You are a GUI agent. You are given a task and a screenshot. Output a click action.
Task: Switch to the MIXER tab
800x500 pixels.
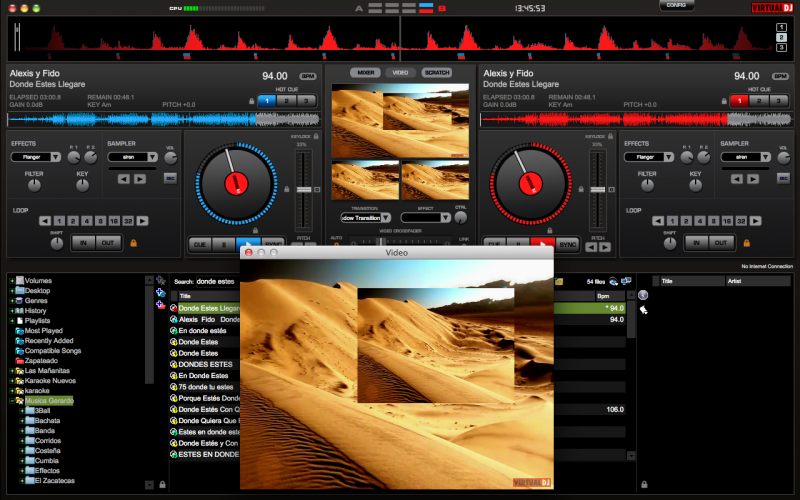(x=365, y=72)
